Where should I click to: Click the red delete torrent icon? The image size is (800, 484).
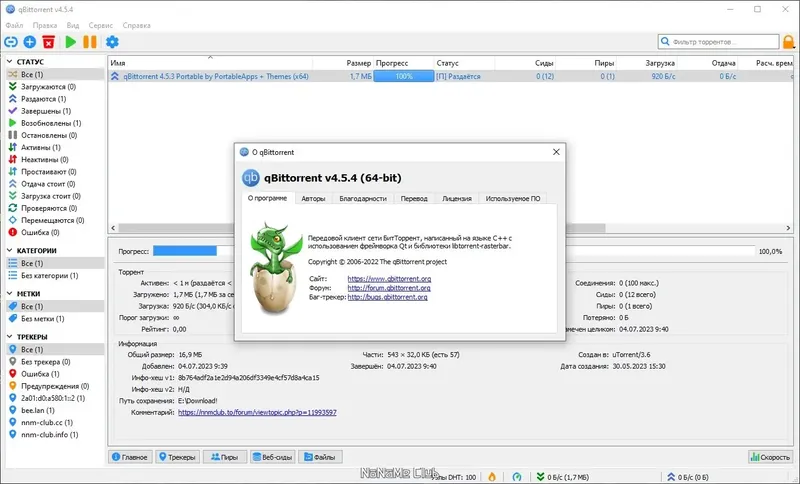[48, 42]
